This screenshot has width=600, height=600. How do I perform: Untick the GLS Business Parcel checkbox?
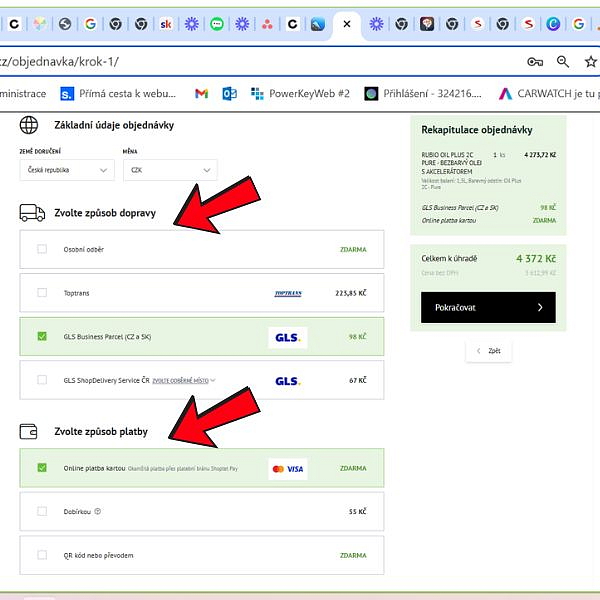(x=42, y=336)
